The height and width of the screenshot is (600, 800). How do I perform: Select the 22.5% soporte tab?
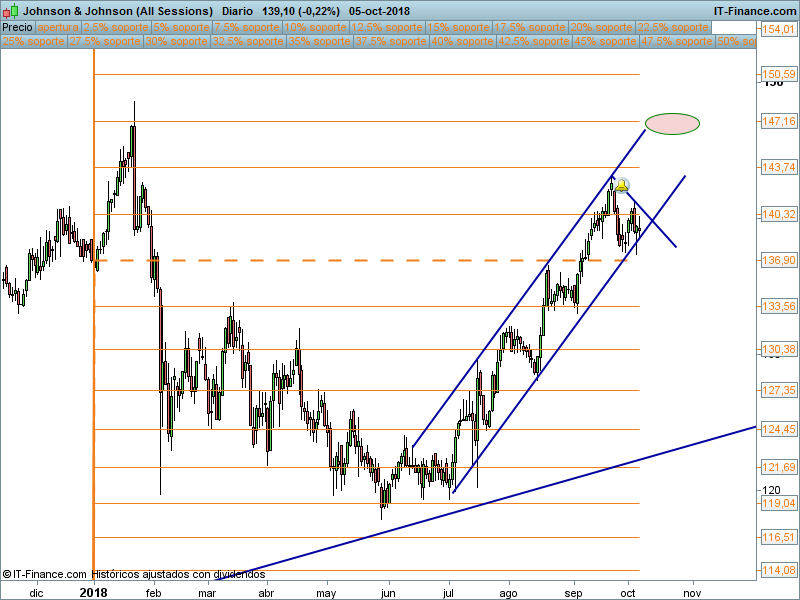pyautogui.click(x=672, y=28)
